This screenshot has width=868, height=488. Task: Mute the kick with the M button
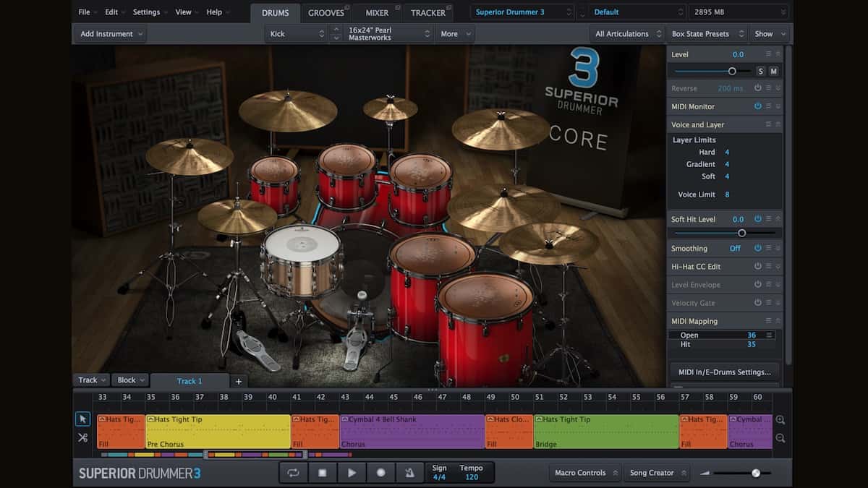click(x=773, y=70)
